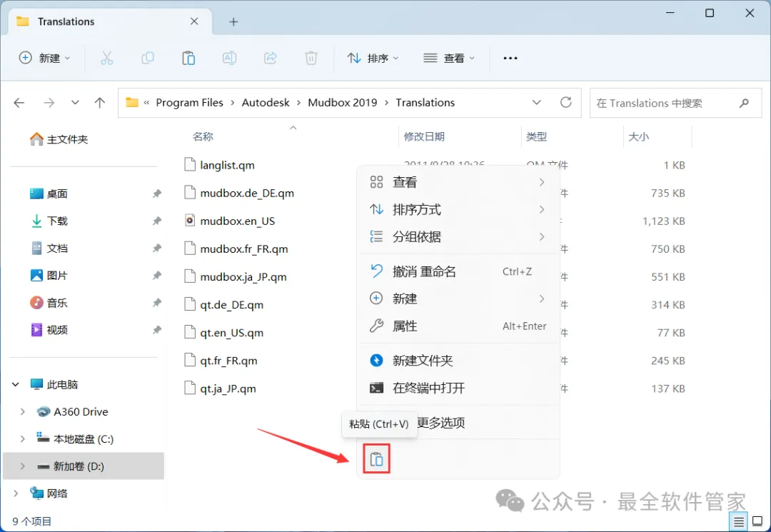771x532 pixels.
Task: Open the three-dots more options menu
Action: (510, 58)
